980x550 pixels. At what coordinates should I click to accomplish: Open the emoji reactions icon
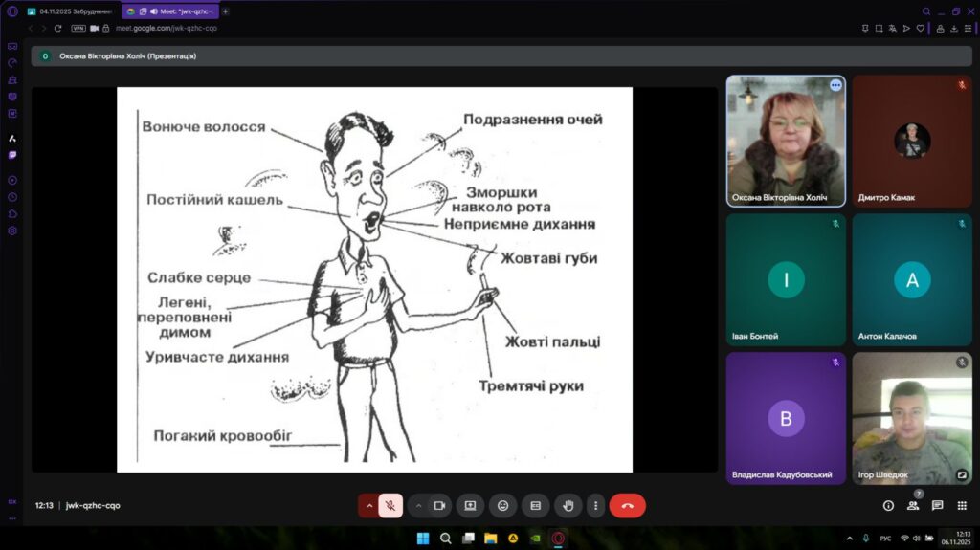[x=502, y=505]
